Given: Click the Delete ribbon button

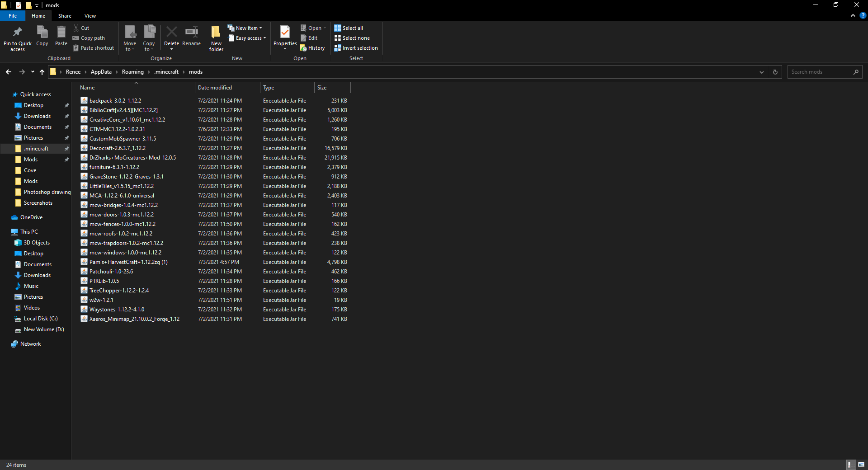Looking at the screenshot, I should pos(171,38).
